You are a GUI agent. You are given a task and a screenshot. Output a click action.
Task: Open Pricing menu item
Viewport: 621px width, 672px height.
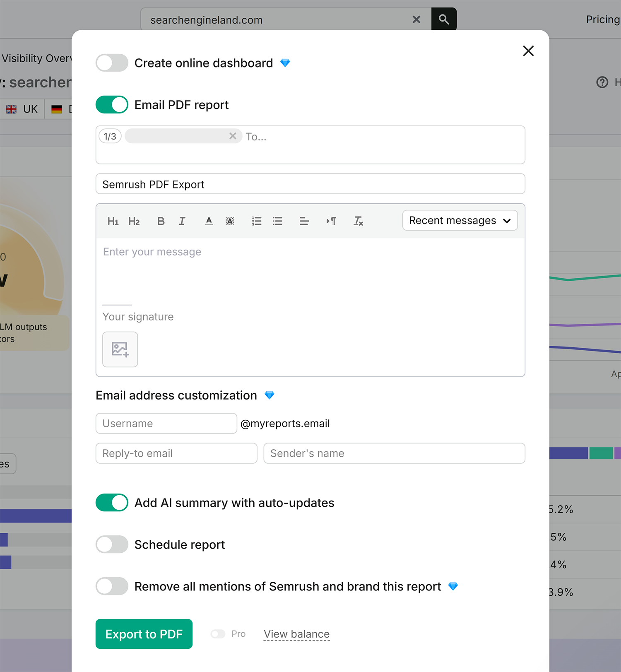pyautogui.click(x=602, y=19)
